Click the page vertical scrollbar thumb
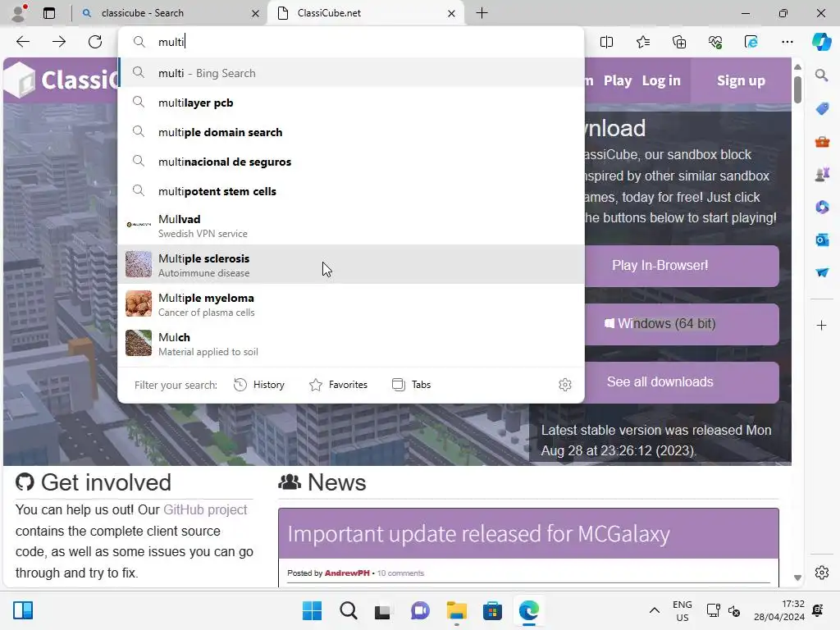 [x=797, y=89]
